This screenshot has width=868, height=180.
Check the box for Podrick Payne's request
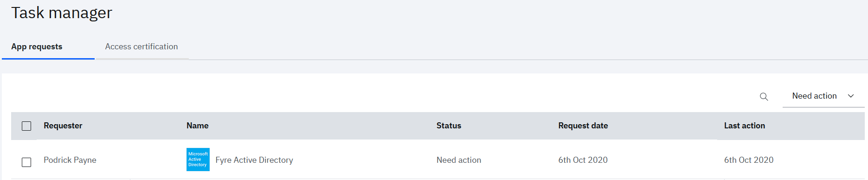(26, 162)
